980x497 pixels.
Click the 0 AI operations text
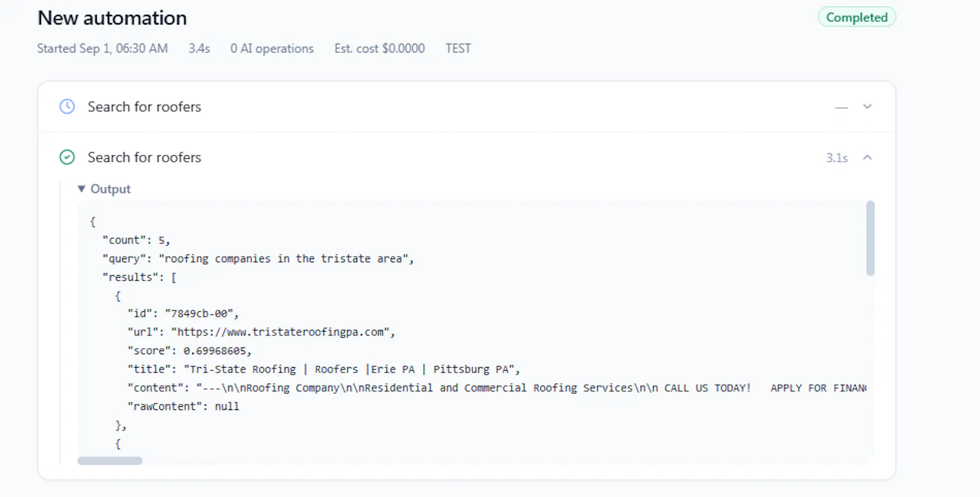coord(272,48)
